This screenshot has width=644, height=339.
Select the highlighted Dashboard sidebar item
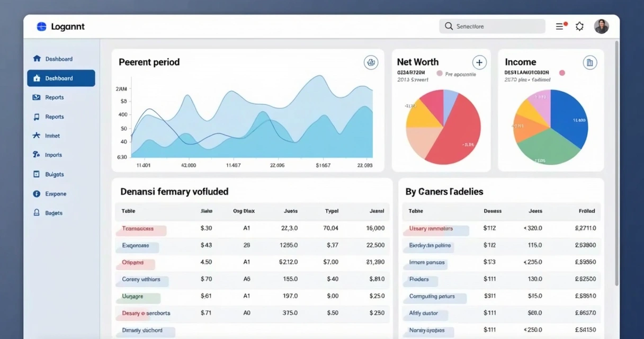[x=61, y=78]
